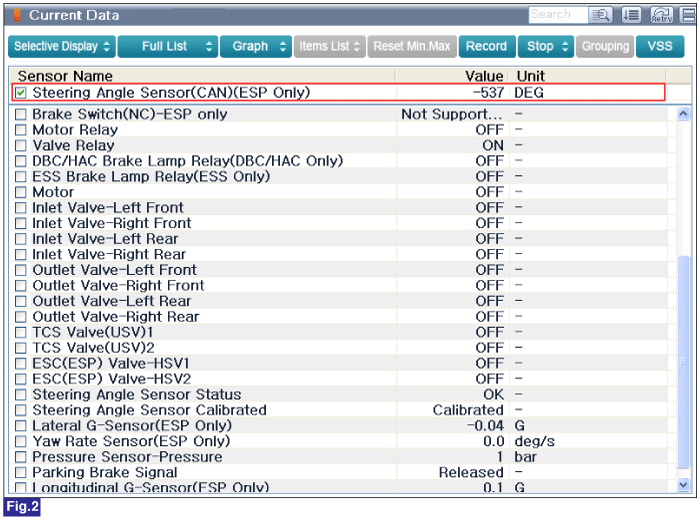Click the scrollbar down arrow
700x520 pixels.
(x=683, y=484)
